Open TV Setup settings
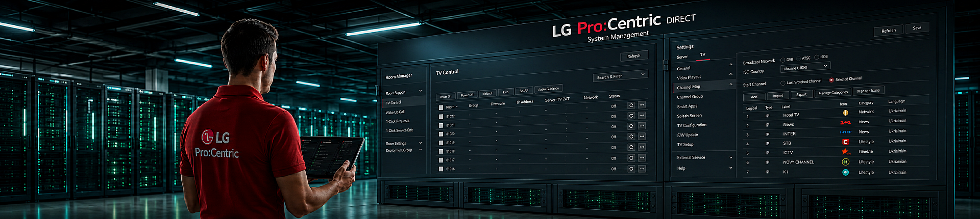 [x=685, y=145]
